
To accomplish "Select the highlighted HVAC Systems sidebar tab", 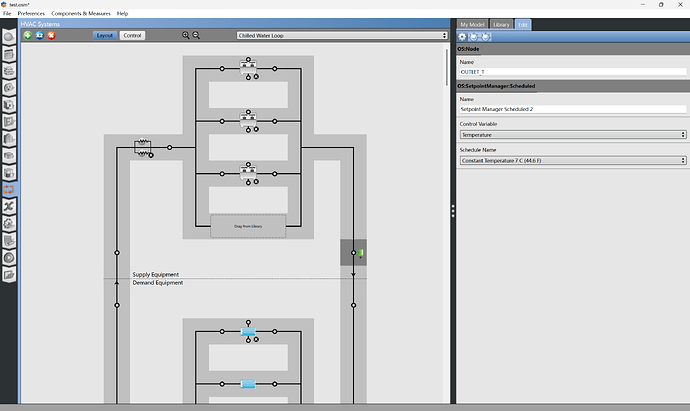I will coord(9,190).
